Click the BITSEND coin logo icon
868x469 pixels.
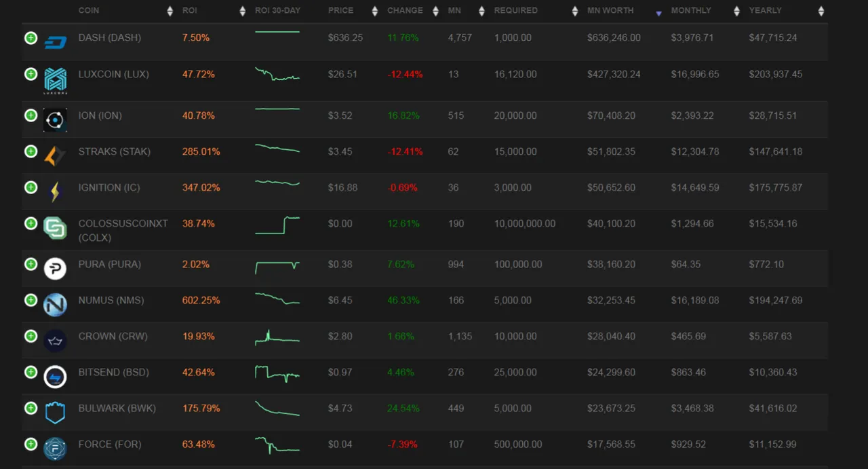[55, 377]
